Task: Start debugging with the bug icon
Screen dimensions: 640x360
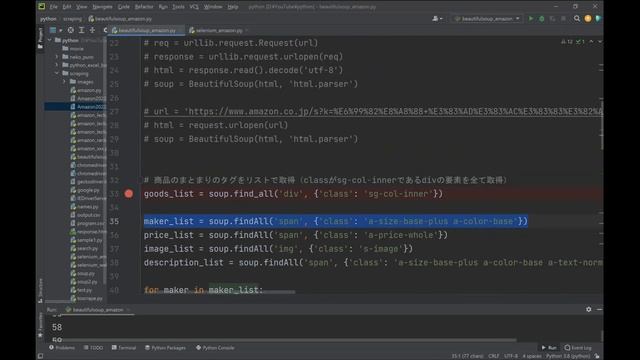Action: click(542, 19)
